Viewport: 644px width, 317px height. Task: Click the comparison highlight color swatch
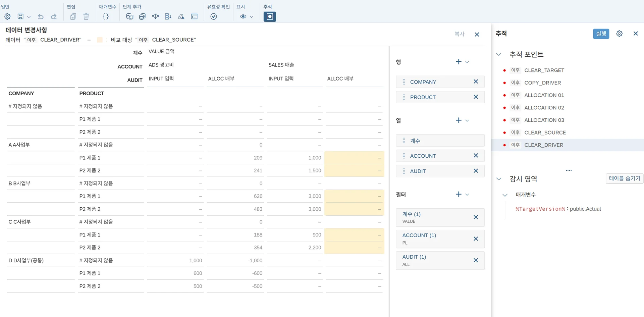100,40
